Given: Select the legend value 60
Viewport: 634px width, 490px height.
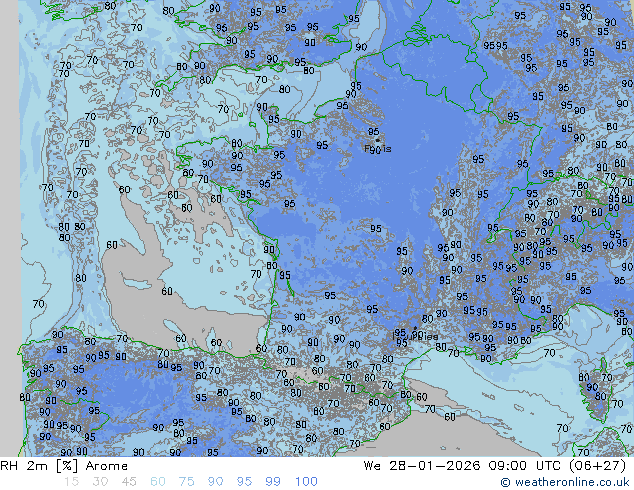Looking at the screenshot, I should [157, 482].
